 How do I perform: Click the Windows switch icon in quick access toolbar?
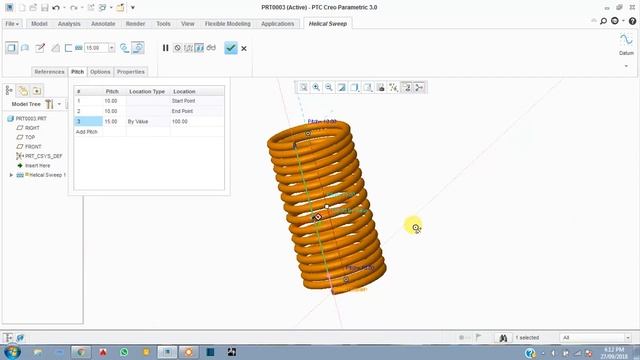tap(102, 8)
